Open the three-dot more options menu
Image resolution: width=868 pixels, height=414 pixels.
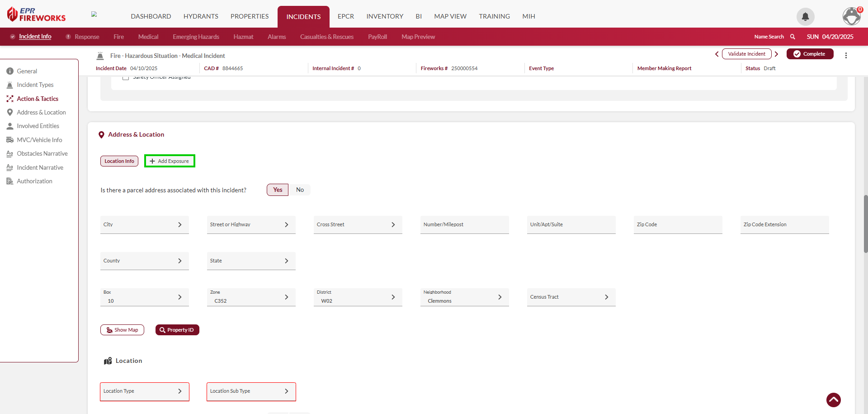846,55
